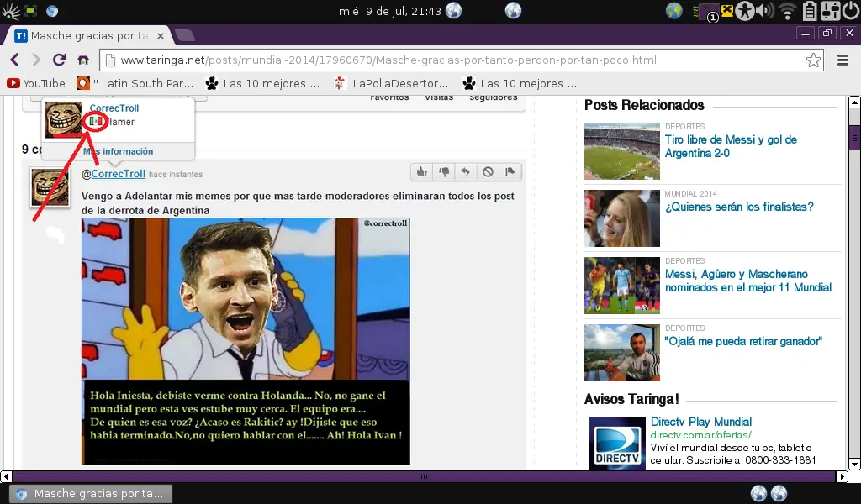
Task: Open Tiro libre de Messi related post
Action: coord(731,146)
